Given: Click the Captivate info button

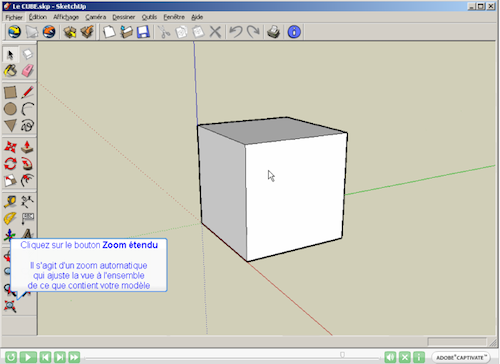Looking at the screenshot, I should pos(419,357).
